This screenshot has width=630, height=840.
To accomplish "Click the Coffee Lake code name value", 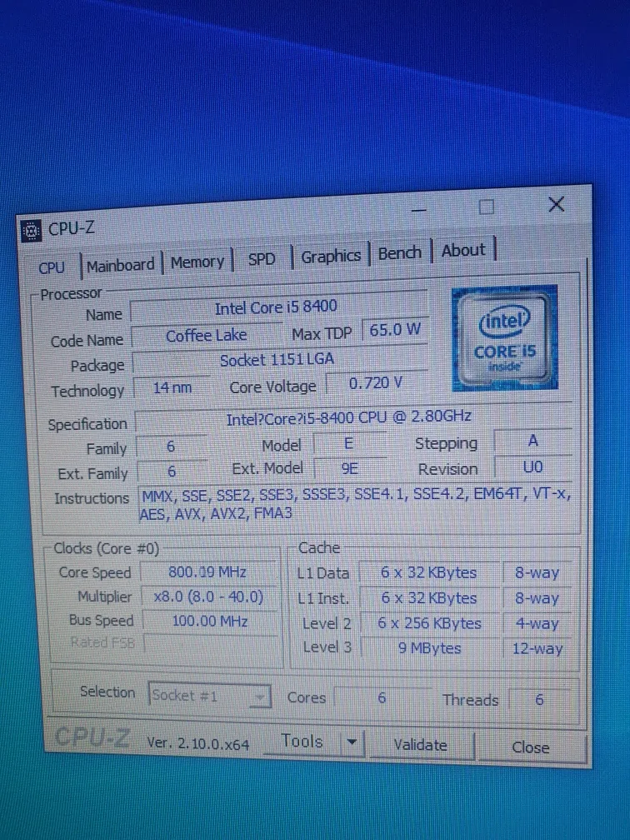I will (x=207, y=335).
